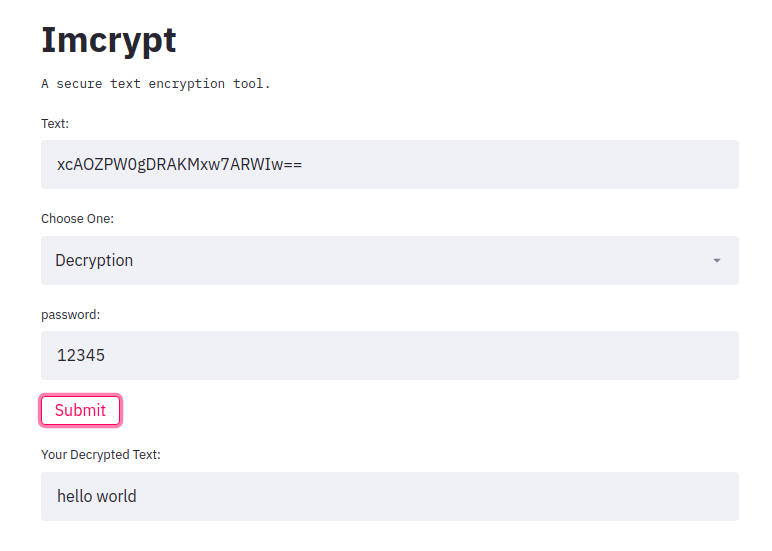Click the 'password:' label

point(71,314)
